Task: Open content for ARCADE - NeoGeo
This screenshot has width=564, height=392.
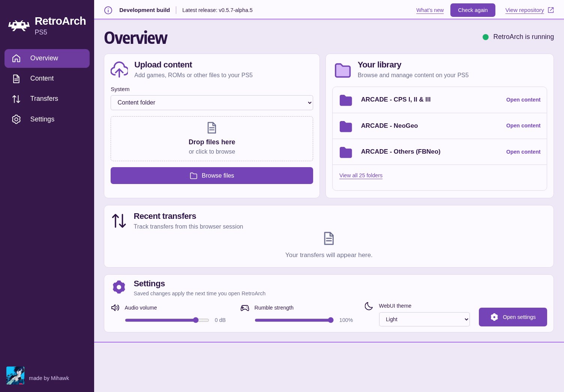Action: pos(523,126)
